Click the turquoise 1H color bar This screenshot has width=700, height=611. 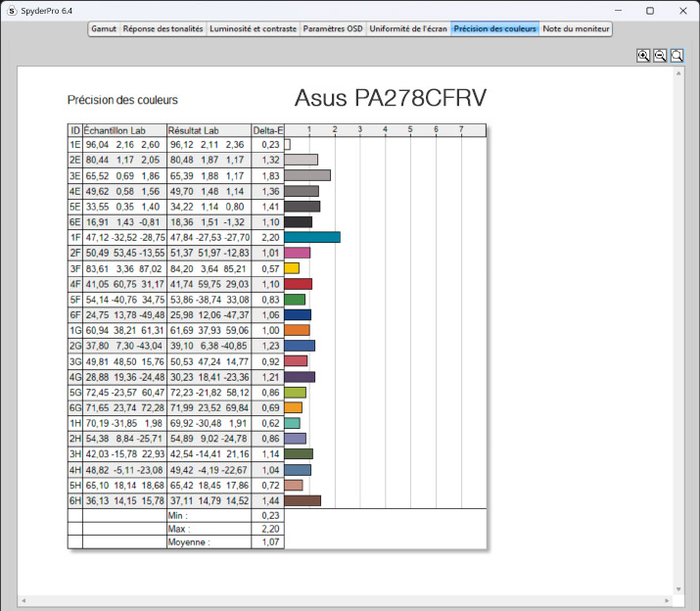(292, 423)
